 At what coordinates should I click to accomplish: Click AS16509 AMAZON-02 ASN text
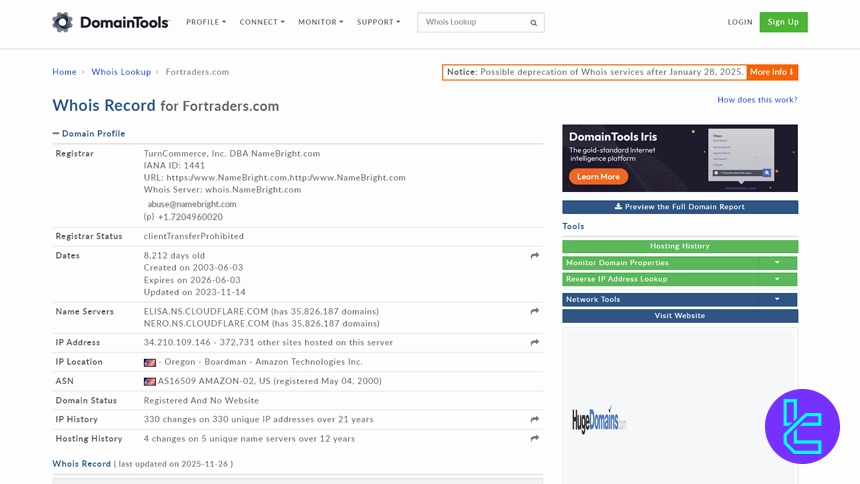(x=269, y=381)
